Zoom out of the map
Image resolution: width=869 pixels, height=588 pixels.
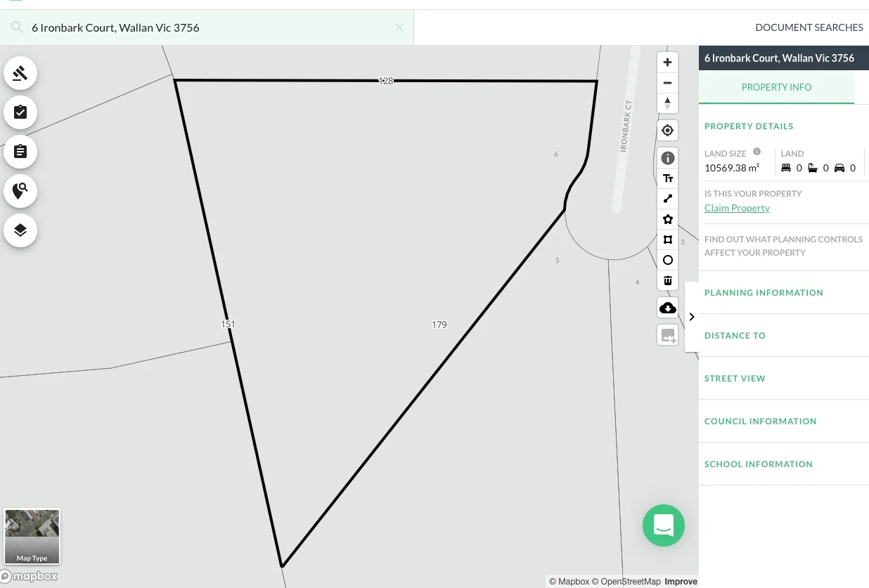click(667, 83)
